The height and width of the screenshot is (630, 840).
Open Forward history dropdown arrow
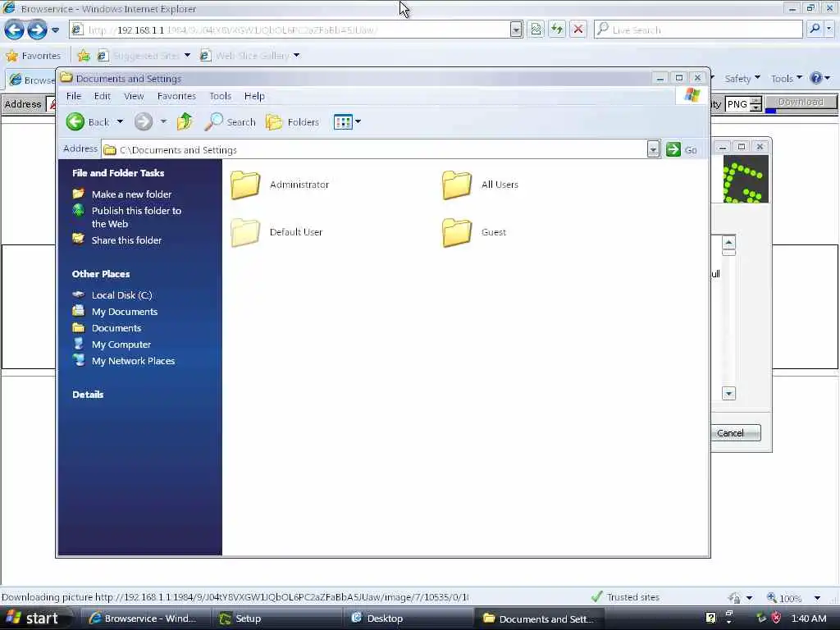pyautogui.click(x=163, y=121)
